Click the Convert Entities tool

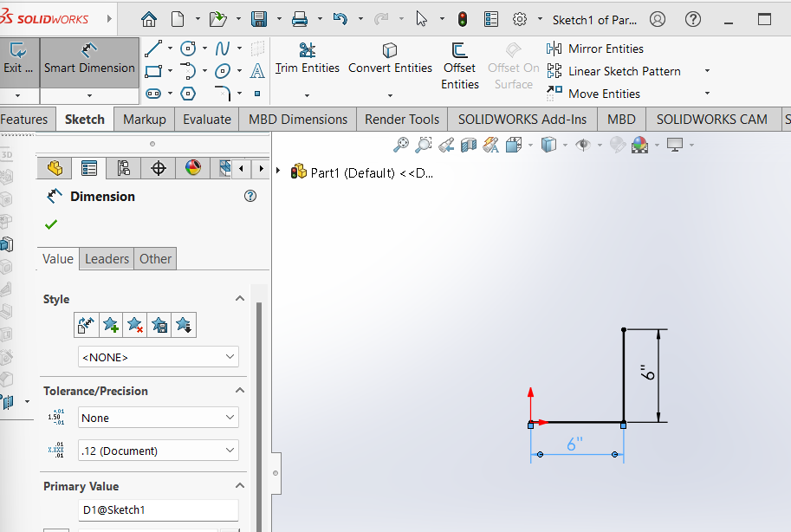390,60
